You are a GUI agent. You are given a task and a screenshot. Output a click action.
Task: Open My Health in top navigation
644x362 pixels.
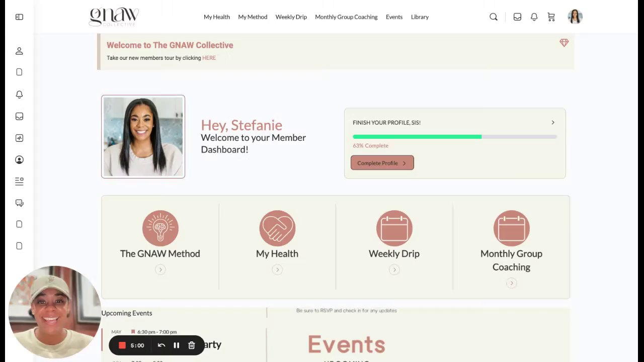coord(217,17)
